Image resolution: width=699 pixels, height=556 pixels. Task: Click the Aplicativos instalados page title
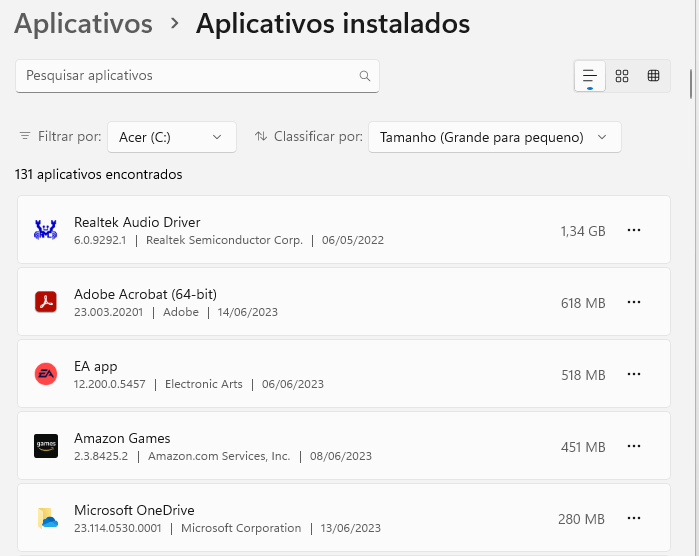click(333, 23)
